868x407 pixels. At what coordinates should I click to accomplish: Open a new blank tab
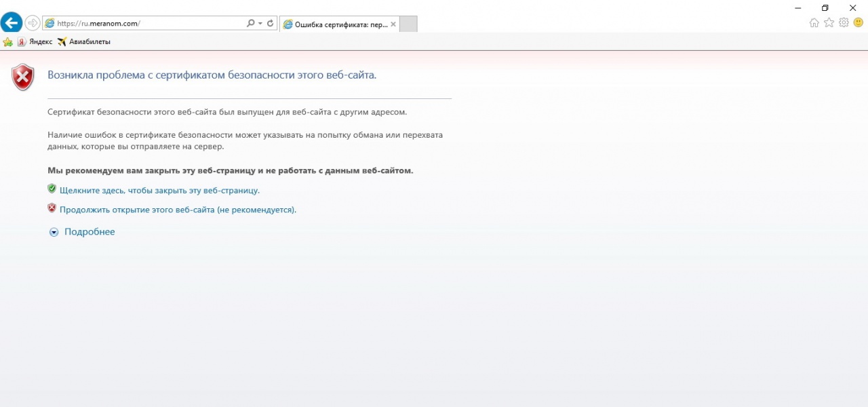point(408,24)
